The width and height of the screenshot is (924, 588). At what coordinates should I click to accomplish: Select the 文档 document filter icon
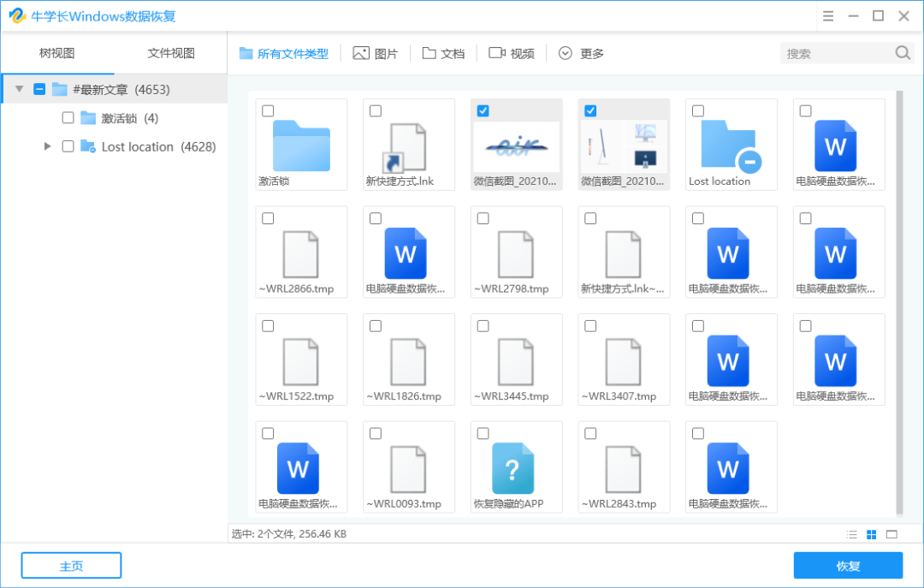(x=429, y=52)
